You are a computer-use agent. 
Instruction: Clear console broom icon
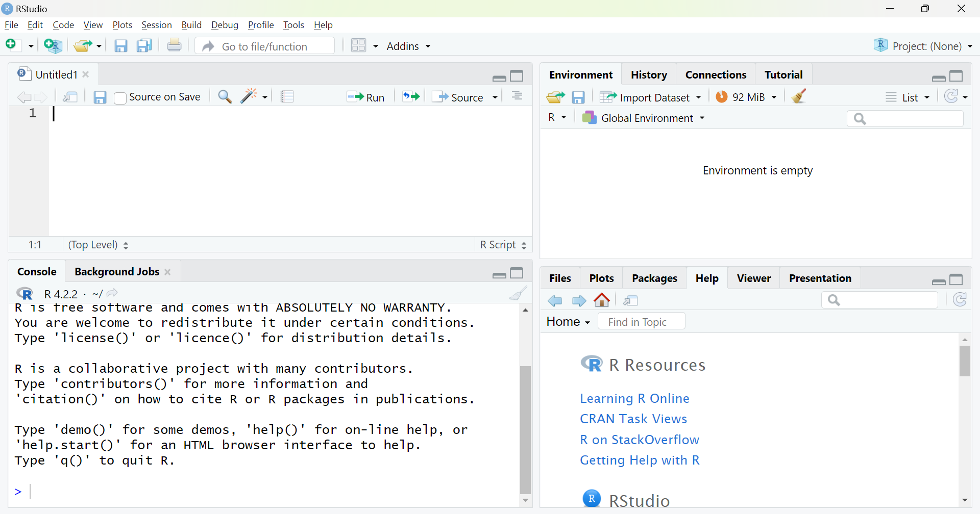click(x=518, y=293)
